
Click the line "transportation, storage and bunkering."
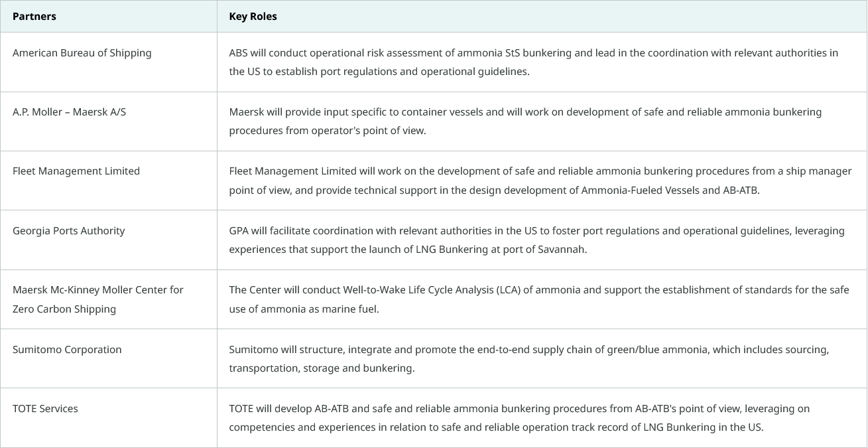(322, 368)
